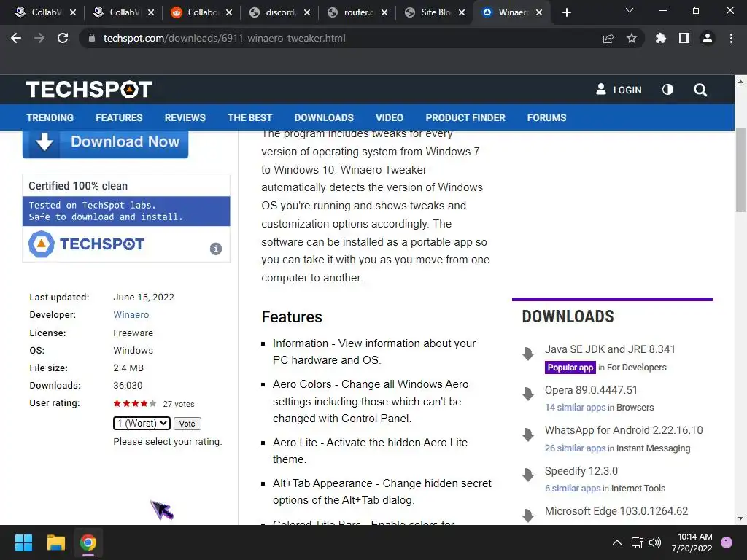Open Java SE JDK and JRE 8.341 link
747x560 pixels.
coord(610,349)
